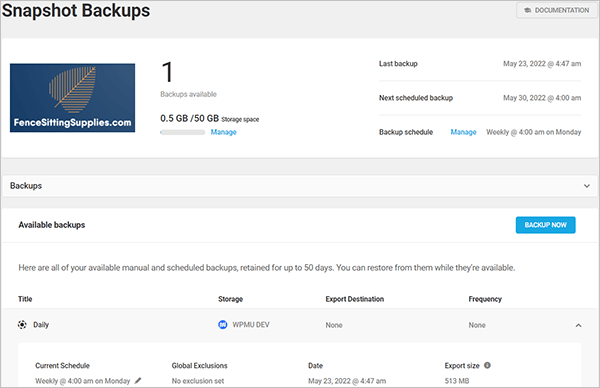This screenshot has width=600, height=388.
Task: Select the Backups section selector bar
Action: pos(300,186)
